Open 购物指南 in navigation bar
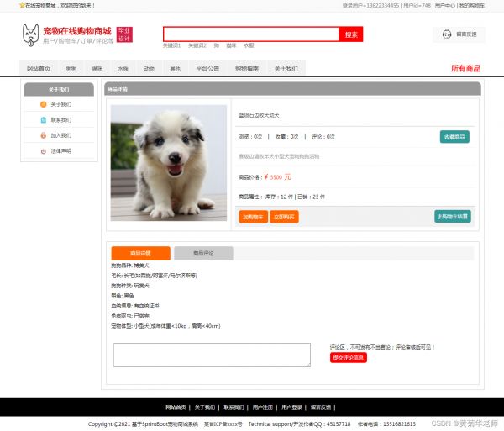This screenshot has width=504, height=431. tap(247, 68)
